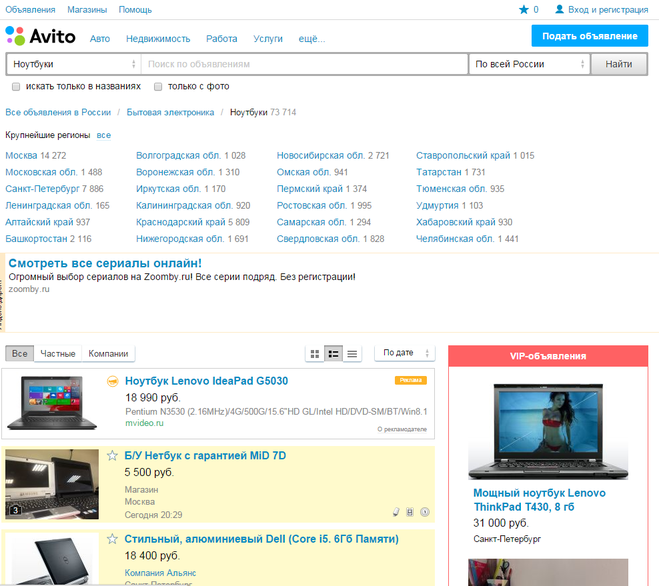Screen dimensions: 659x586
Task: Click the Avito logo
Action: [42, 37]
